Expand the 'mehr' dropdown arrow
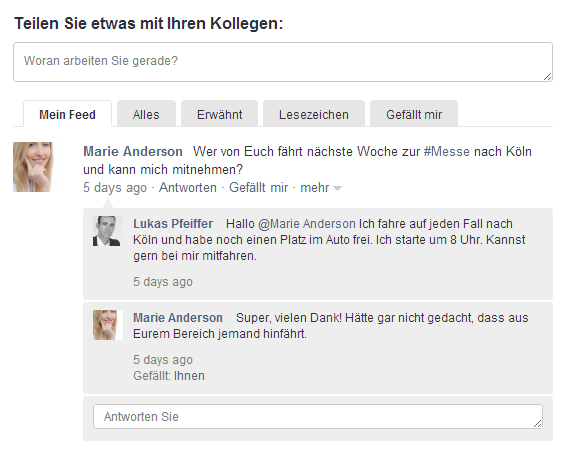This screenshot has width=569, height=450. (337, 188)
